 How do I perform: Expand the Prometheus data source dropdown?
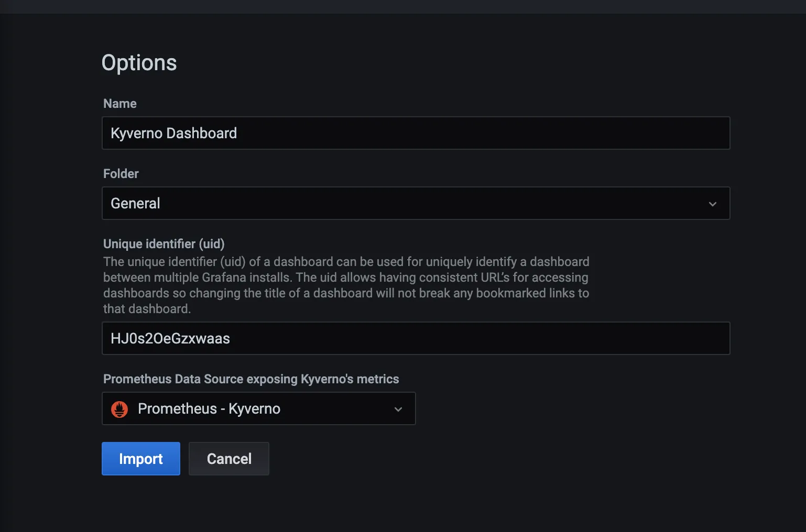coord(258,408)
